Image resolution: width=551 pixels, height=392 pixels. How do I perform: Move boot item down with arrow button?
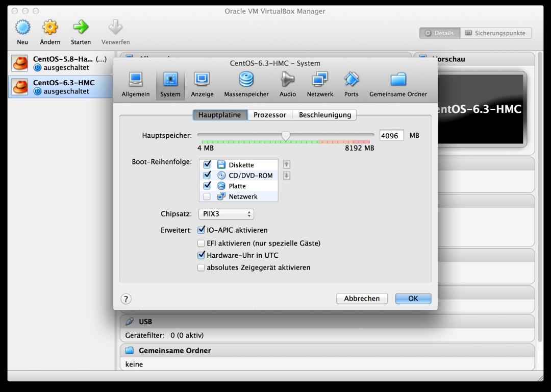pyautogui.click(x=287, y=176)
